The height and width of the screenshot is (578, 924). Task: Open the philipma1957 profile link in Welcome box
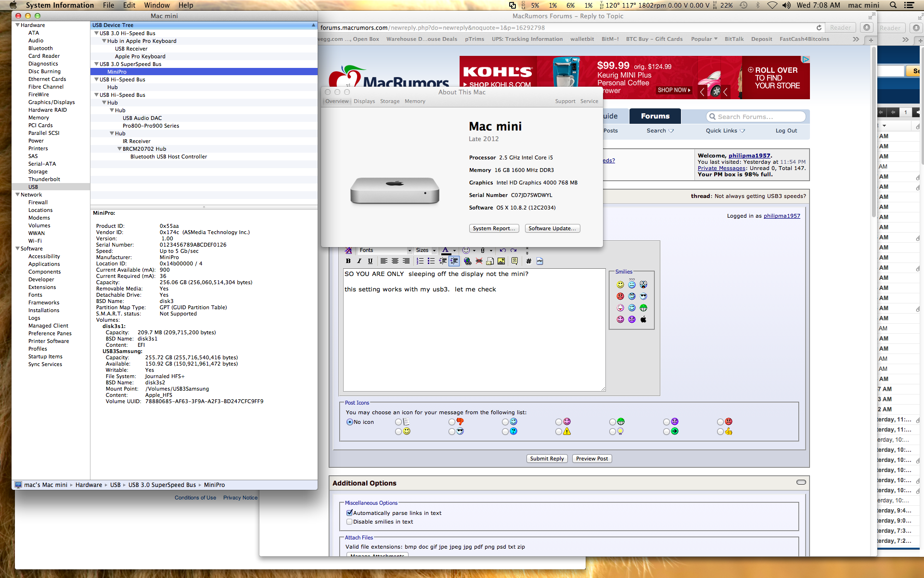pos(749,156)
